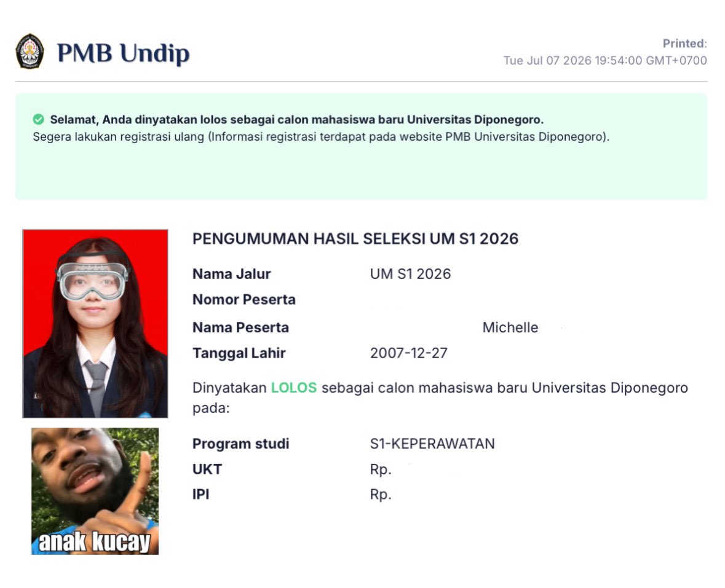
Task: Click the green checkmark success icon
Action: (38, 120)
